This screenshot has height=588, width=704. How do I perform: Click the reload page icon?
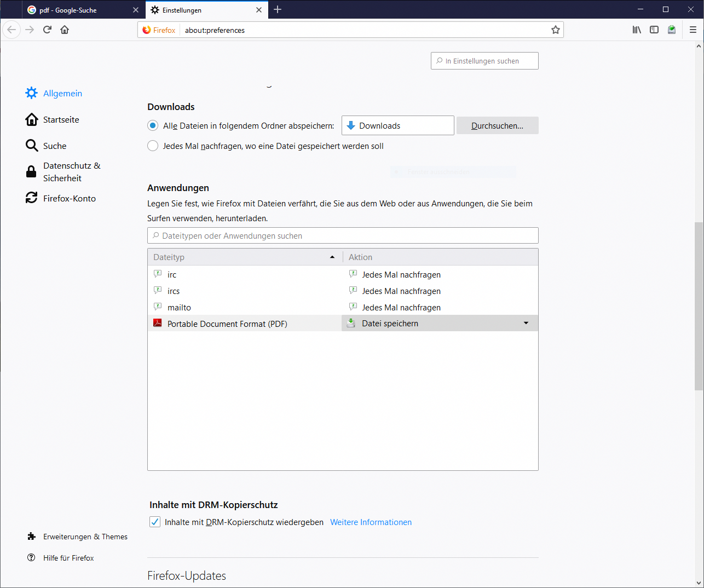coord(47,30)
